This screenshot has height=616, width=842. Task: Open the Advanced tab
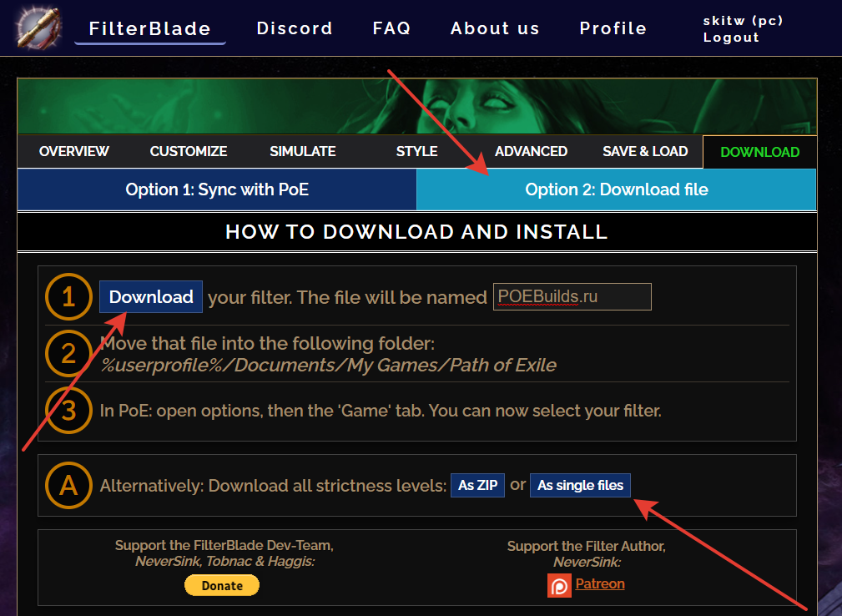[531, 151]
